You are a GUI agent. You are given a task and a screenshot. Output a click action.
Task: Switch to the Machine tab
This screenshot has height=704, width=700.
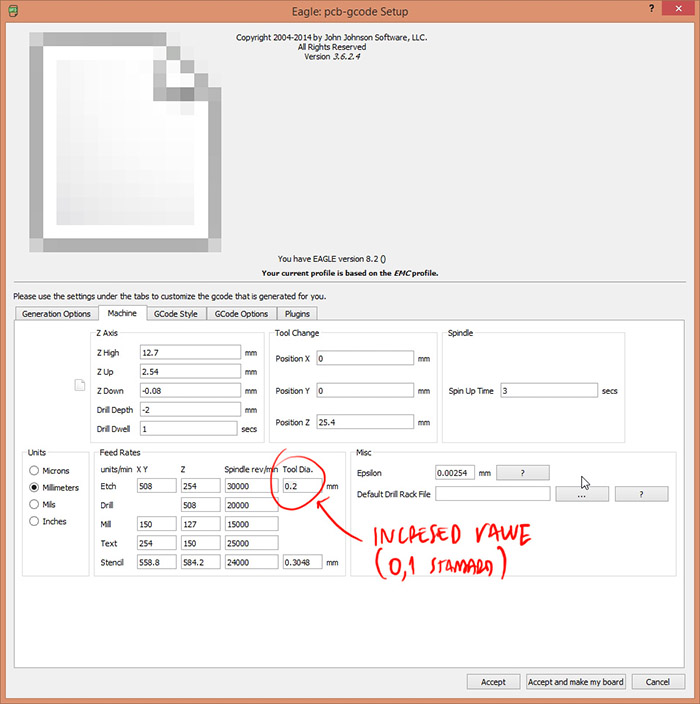[122, 313]
